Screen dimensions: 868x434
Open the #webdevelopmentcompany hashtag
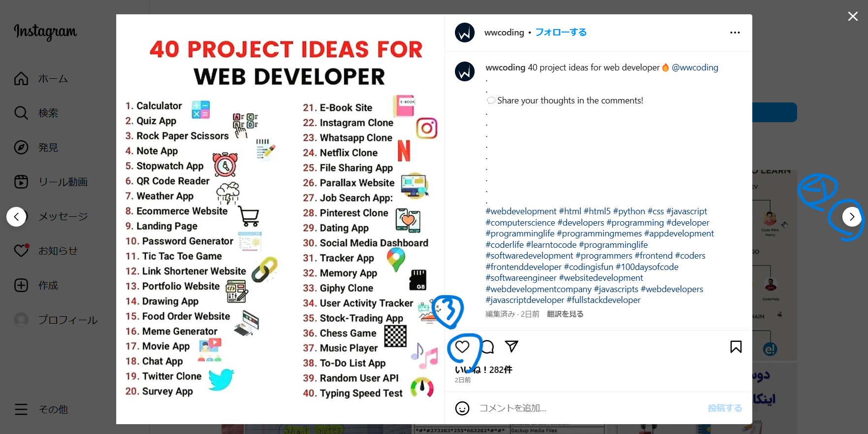coord(539,289)
